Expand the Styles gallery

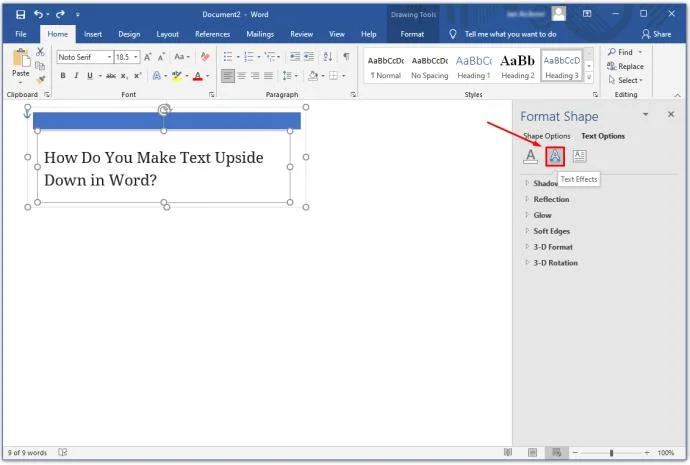coord(589,77)
